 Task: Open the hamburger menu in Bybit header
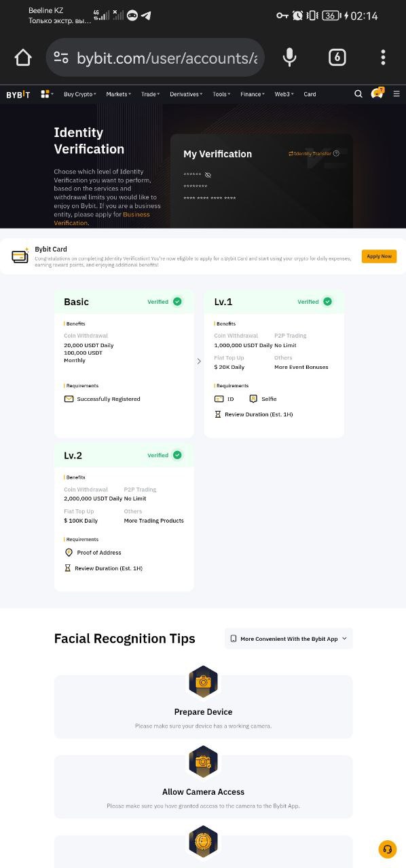[x=396, y=94]
